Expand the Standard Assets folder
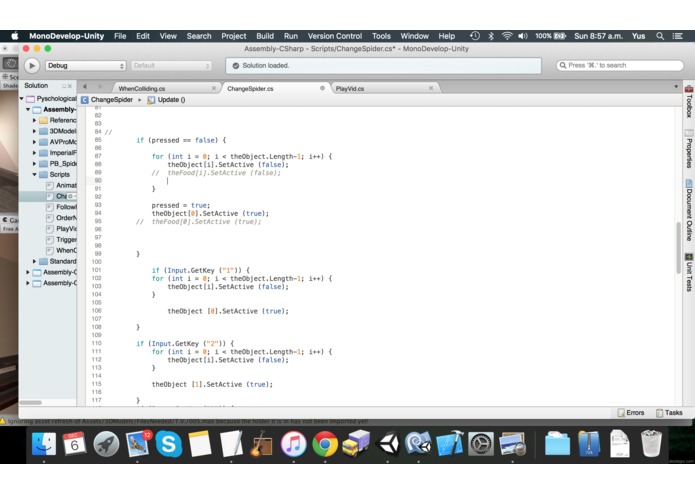 pyautogui.click(x=34, y=261)
